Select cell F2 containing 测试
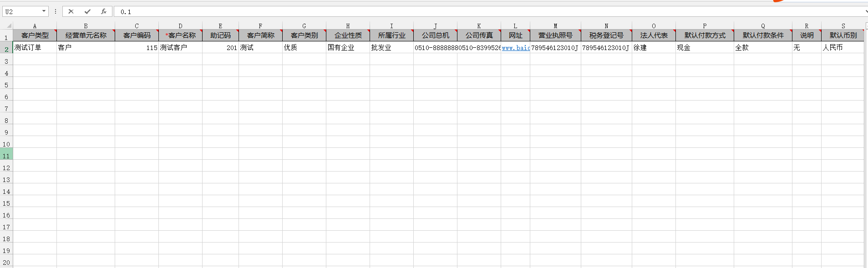The image size is (868, 268). (x=260, y=47)
